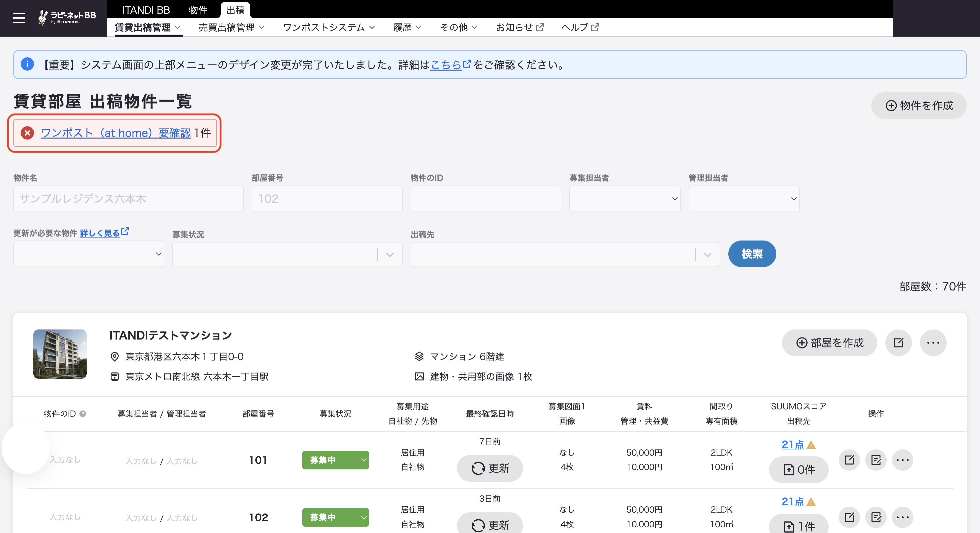
Task: Open the 募集担当者 dropdown
Action: coord(625,199)
